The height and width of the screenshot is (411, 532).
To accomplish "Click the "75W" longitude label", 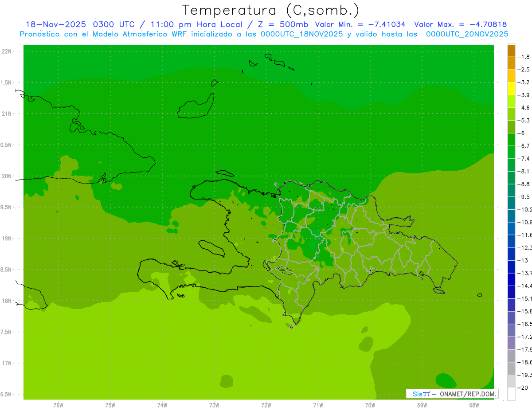I will [x=110, y=406].
